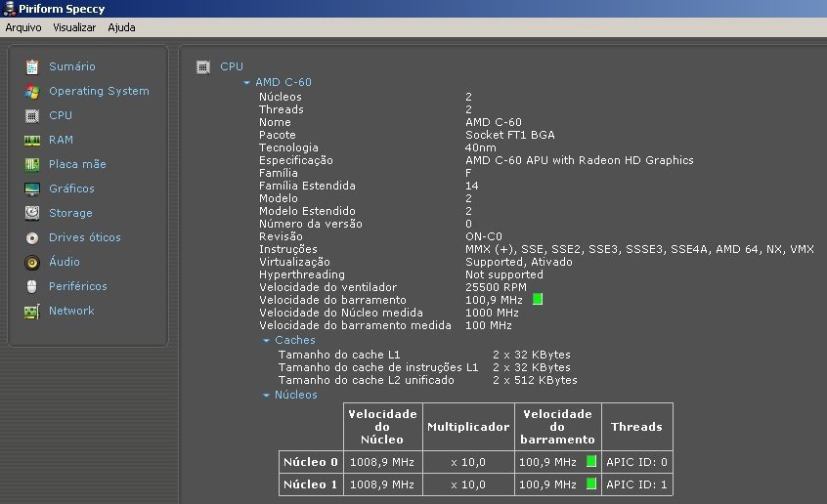Go to the Network section
Screen dimensions: 827x504
[71, 311]
